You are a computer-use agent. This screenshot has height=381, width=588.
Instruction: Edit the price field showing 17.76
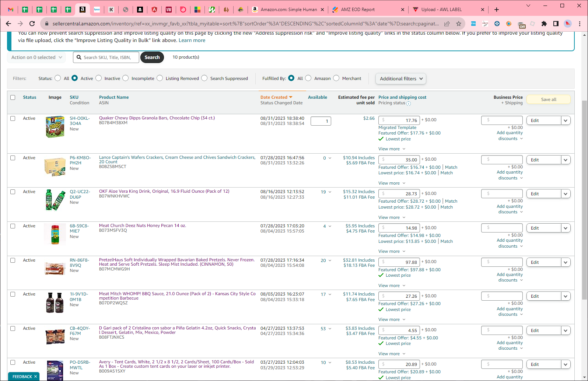pos(399,120)
